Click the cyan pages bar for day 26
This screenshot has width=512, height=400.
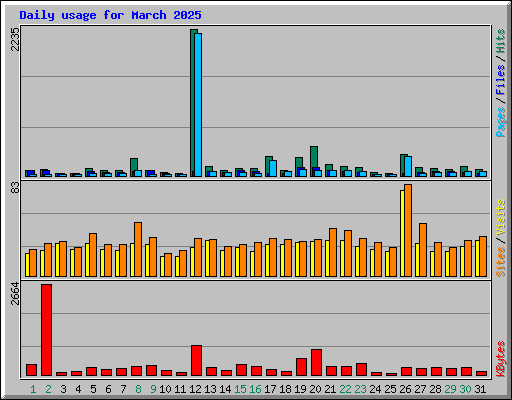(408, 166)
